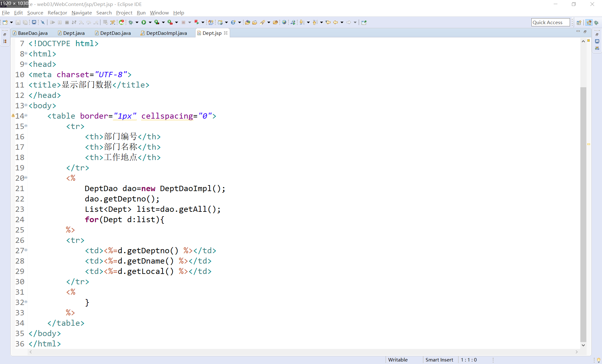Expand the Coverage dropdown arrow
Viewport: 602px width, 364px height.
163,22
